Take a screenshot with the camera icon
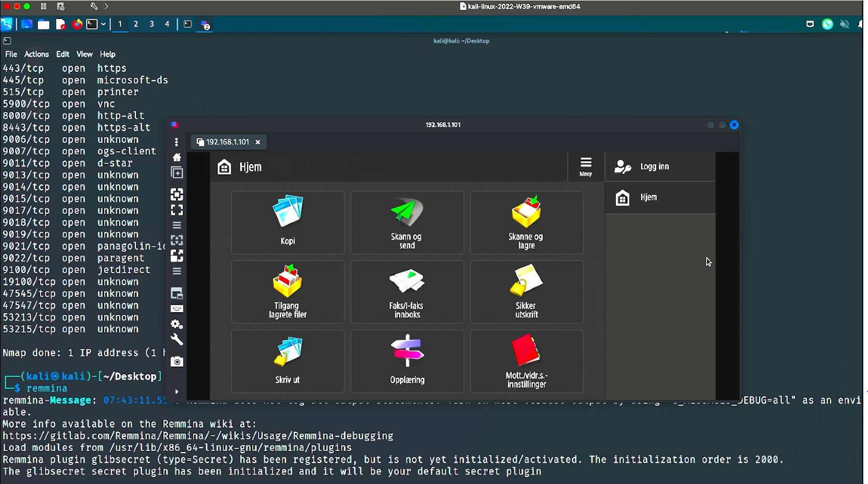 (x=177, y=362)
